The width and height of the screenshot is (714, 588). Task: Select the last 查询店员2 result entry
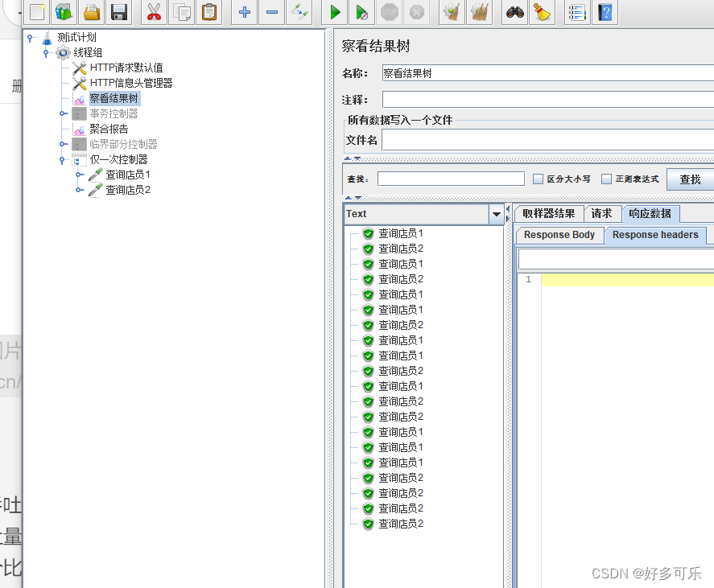[401, 524]
